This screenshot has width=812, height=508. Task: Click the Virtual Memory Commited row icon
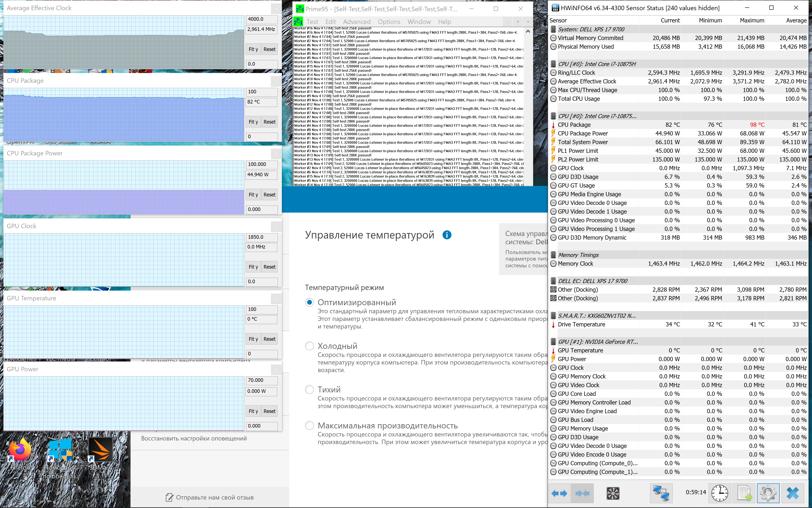tap(553, 38)
